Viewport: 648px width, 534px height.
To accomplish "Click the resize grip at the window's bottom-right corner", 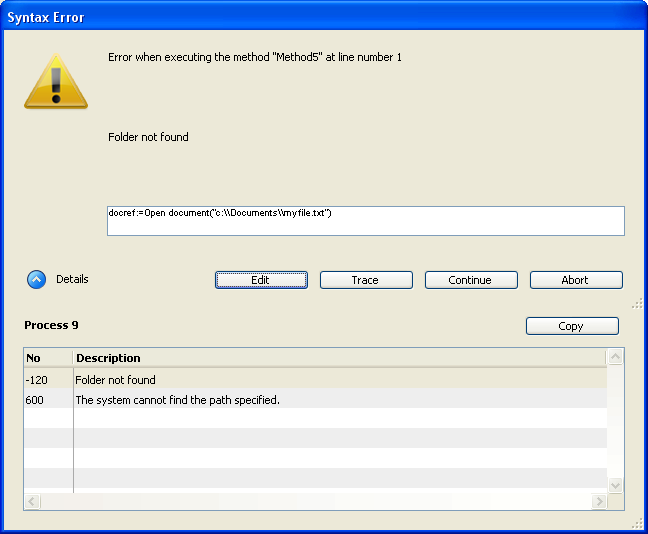I will pyautogui.click(x=637, y=523).
